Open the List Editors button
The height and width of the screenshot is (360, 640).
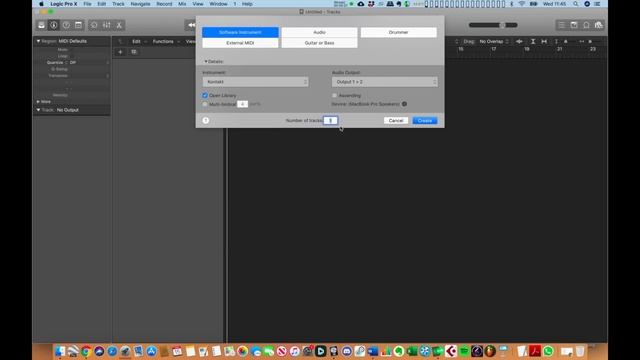[562, 25]
